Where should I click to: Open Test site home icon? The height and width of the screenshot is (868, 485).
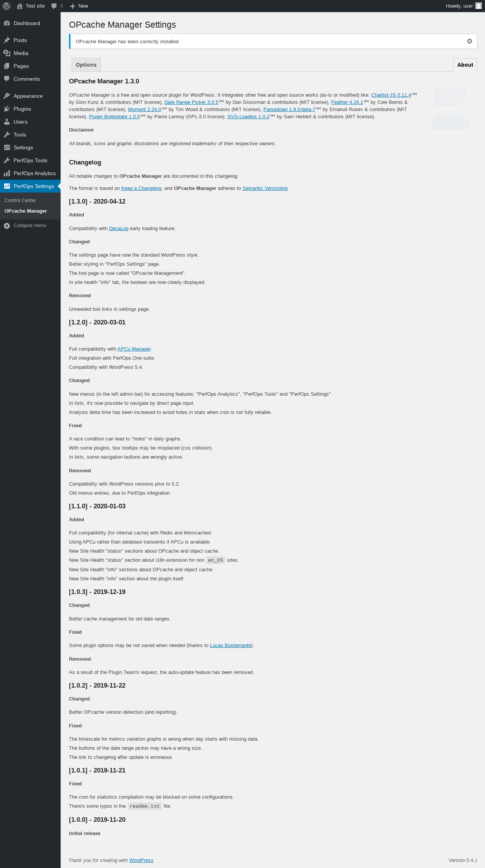(20, 6)
